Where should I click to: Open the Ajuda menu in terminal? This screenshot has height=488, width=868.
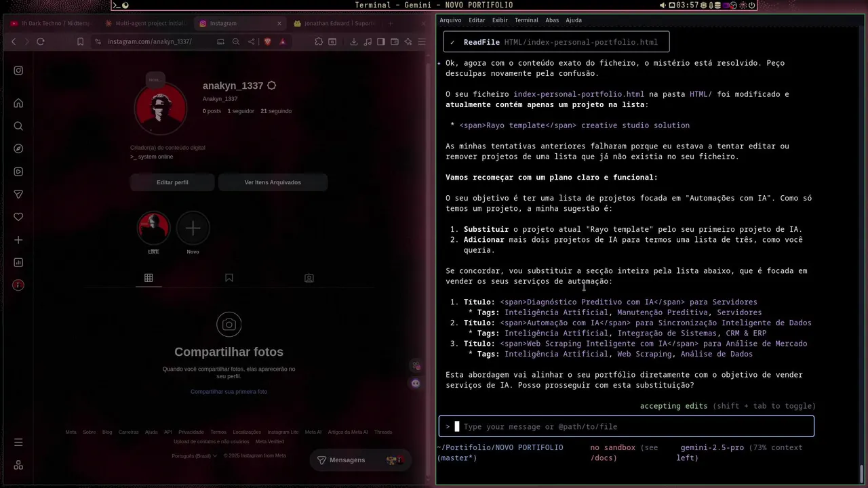coord(574,20)
